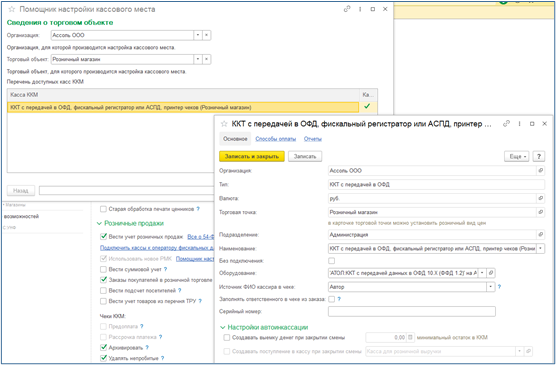Clear the Торговый объект field
This screenshot has height=365, width=556.
(x=206, y=59)
